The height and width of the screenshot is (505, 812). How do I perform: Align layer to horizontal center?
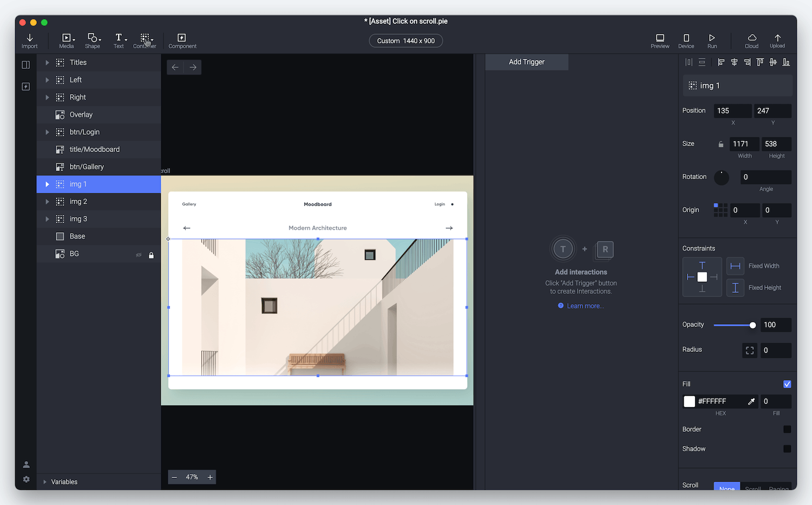pos(734,62)
